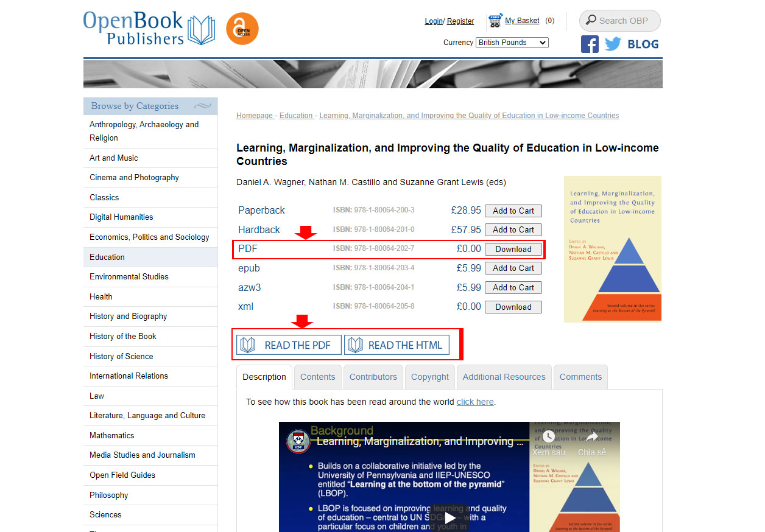Browse the Mathematics category

click(x=150, y=436)
